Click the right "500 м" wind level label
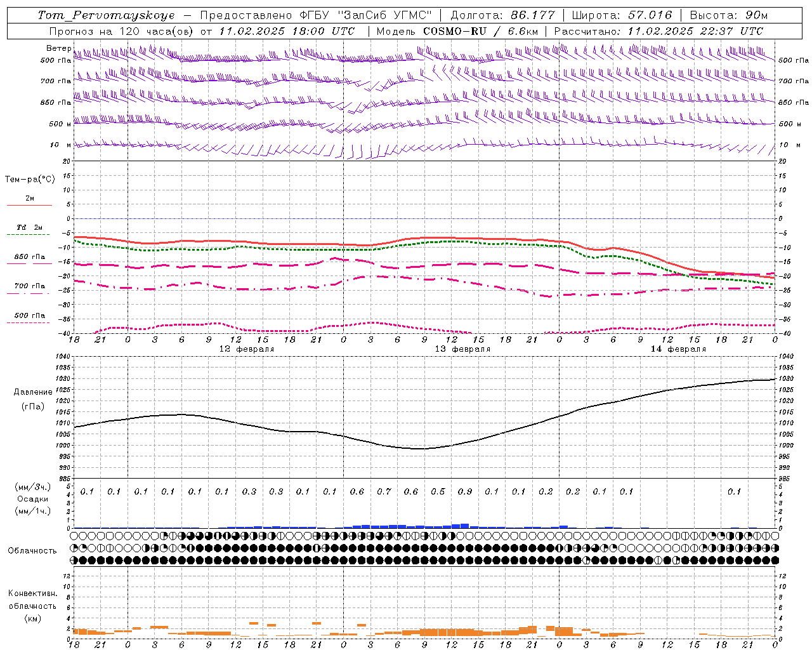This screenshot has height=650, width=812. [789, 124]
